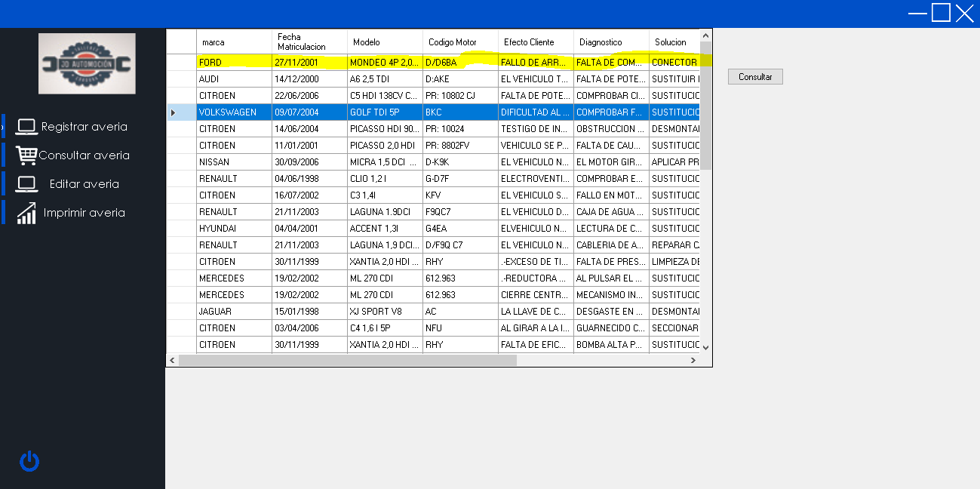
Task: Sort by Fecha Matriculacion column header
Action: 309,42
